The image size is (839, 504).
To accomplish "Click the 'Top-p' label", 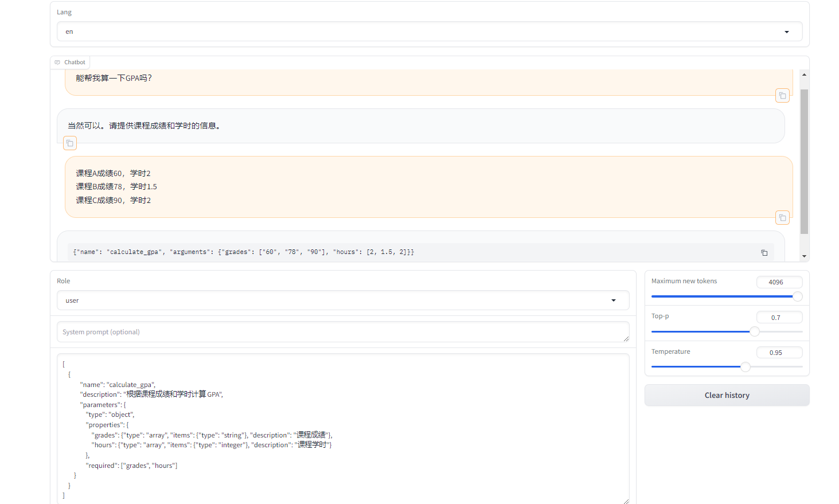I will coord(660,316).
